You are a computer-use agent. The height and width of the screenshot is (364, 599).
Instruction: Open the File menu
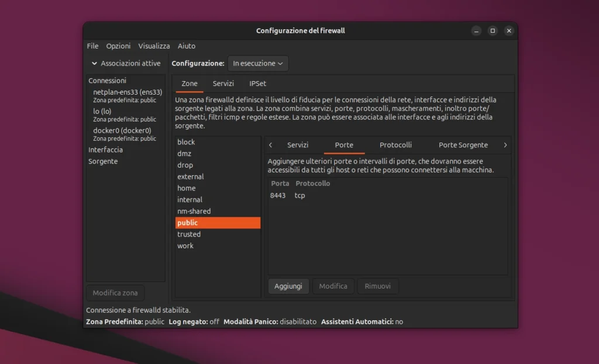(x=92, y=46)
